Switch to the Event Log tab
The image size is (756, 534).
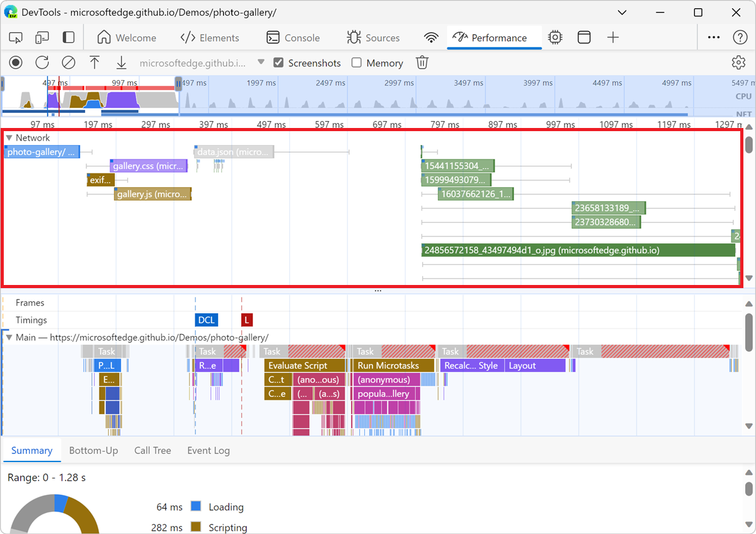pyautogui.click(x=208, y=450)
